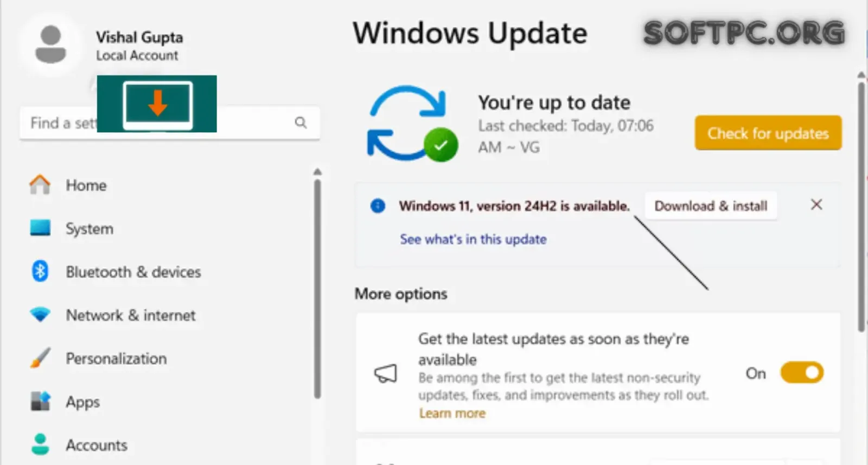The height and width of the screenshot is (465, 868).
Task: Click the Find a setting search box
Action: [169, 123]
